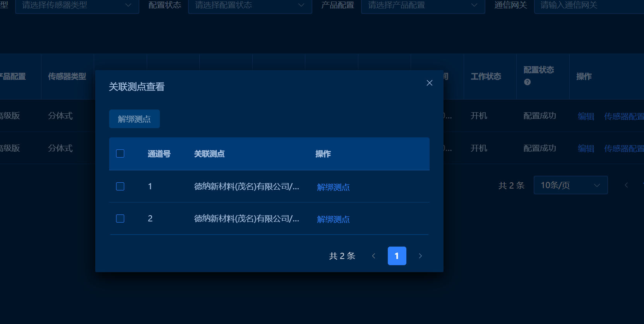
Task: Click 共 2 条 total in dialog pagination
Action: (x=342, y=256)
